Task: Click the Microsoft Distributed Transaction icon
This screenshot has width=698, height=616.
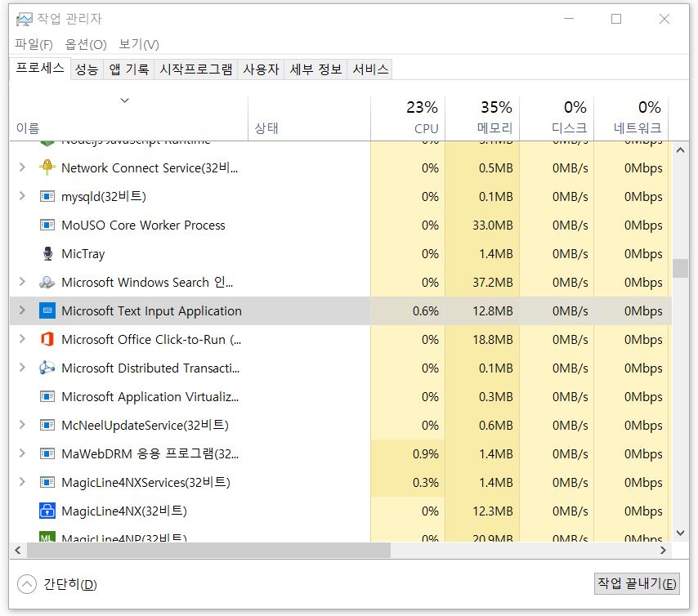Action: tap(47, 368)
